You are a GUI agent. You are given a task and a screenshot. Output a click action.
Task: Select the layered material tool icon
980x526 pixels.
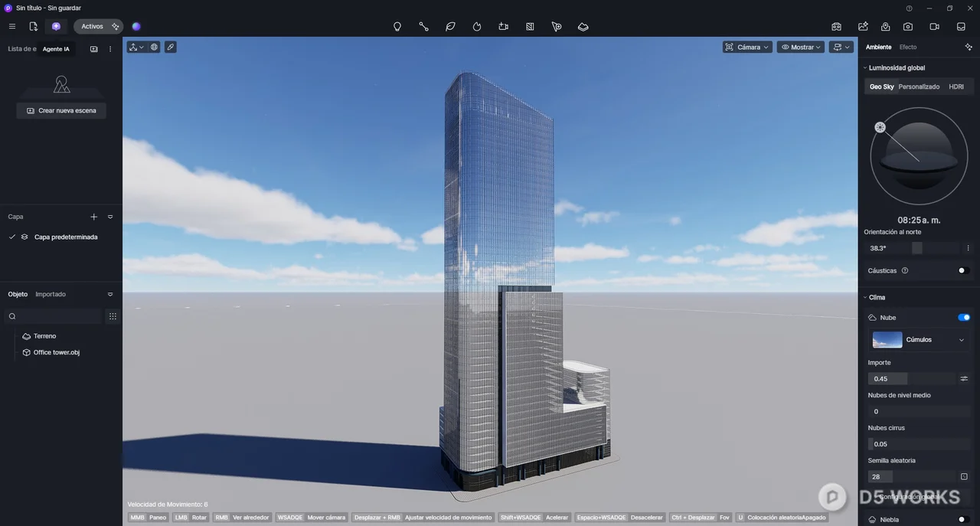pyautogui.click(x=583, y=26)
